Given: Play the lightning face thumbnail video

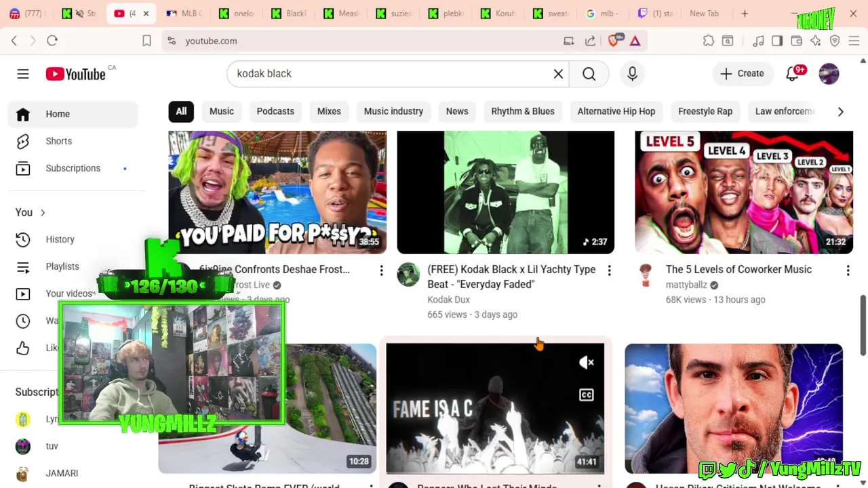Looking at the screenshot, I should [x=734, y=408].
